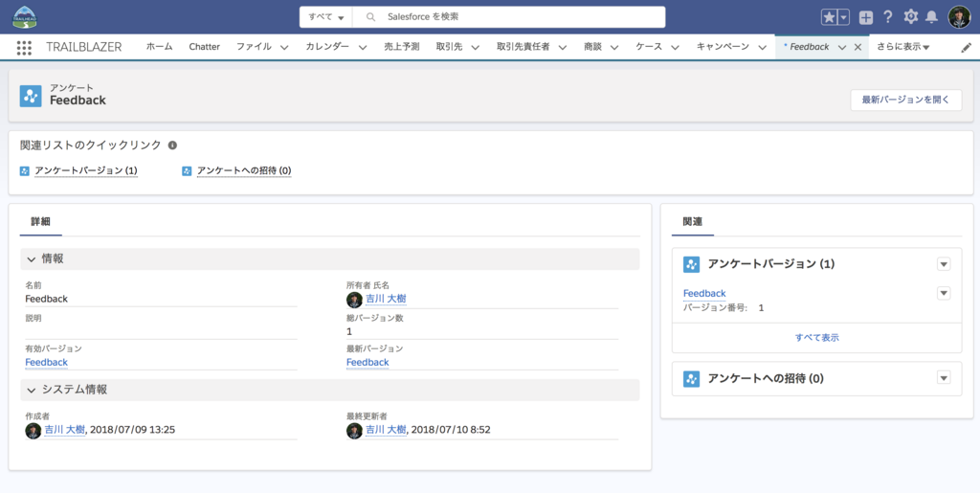Open アンケートへの招待 card action menu

(x=944, y=378)
